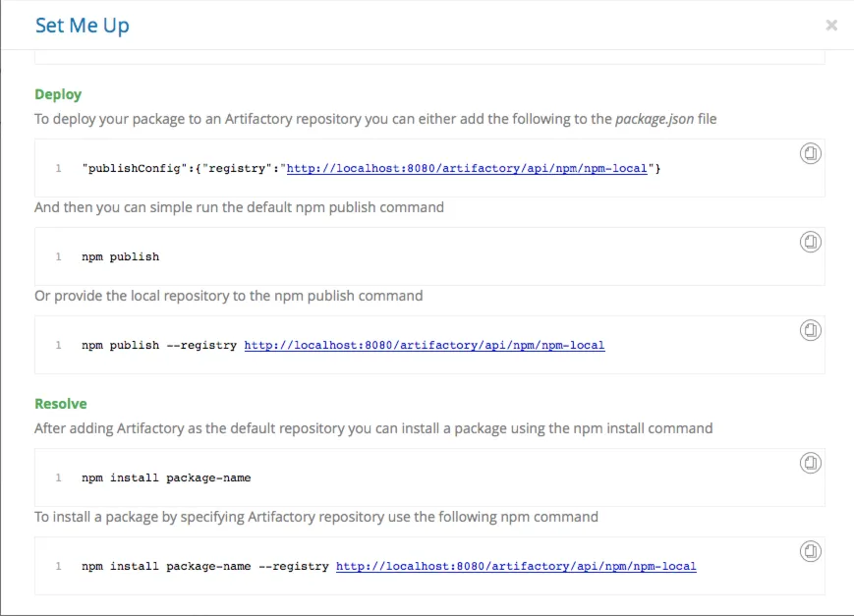Click the '--registry' flag in the npm publish command
854x616 pixels.
pos(201,346)
